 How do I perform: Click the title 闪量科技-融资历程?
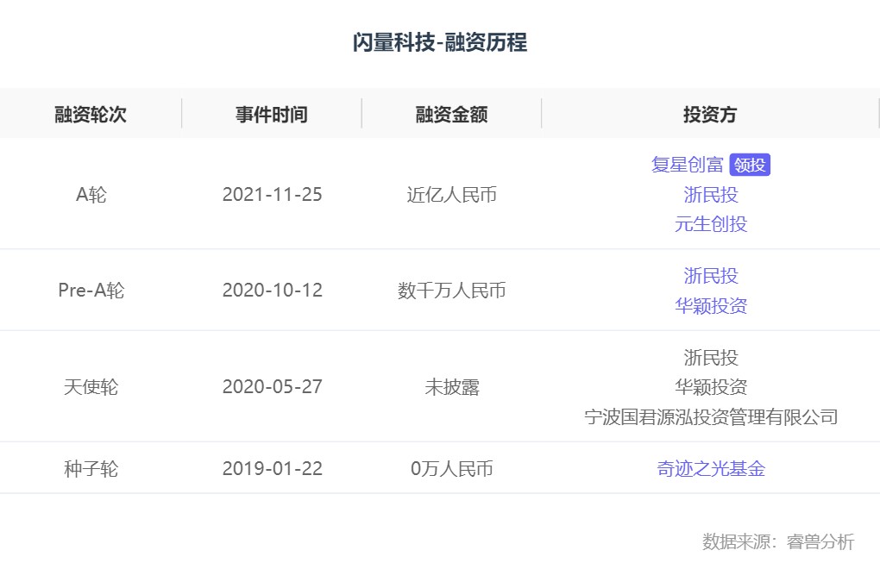(440, 42)
